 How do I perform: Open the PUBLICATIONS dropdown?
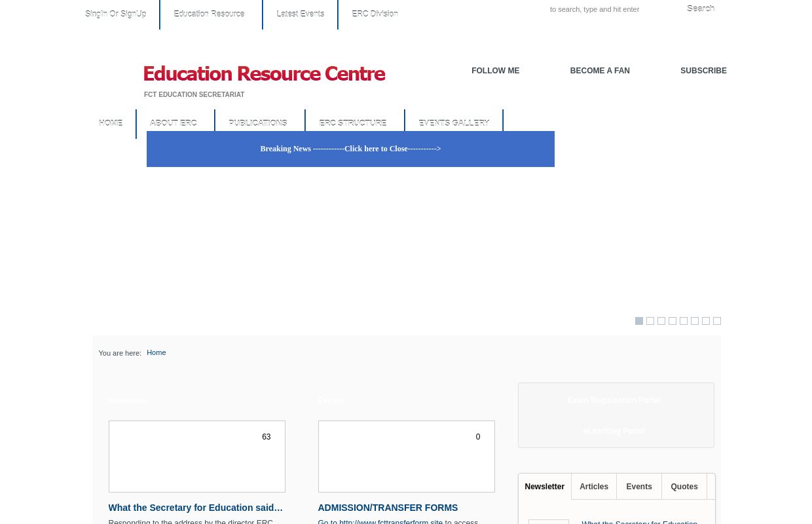pyautogui.click(x=257, y=122)
